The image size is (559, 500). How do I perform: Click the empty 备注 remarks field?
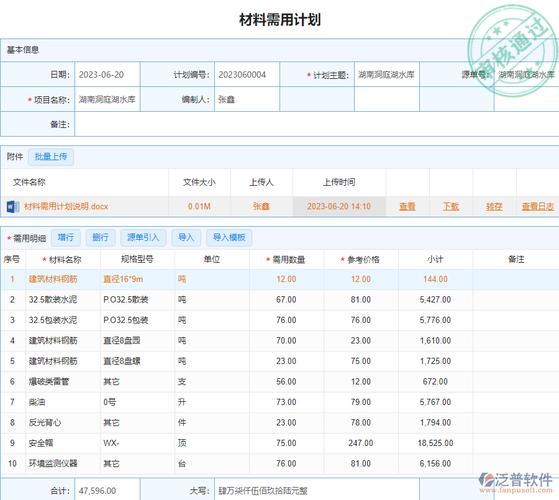click(317, 124)
